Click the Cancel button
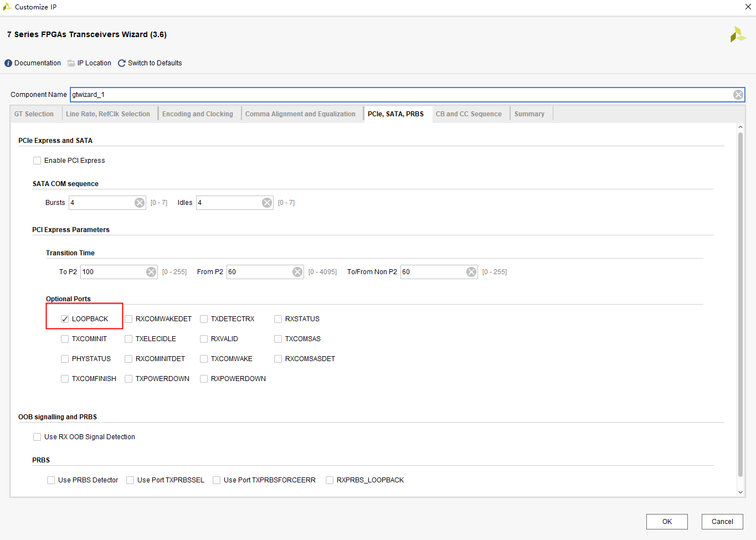This screenshot has width=756, height=540. coord(722,522)
